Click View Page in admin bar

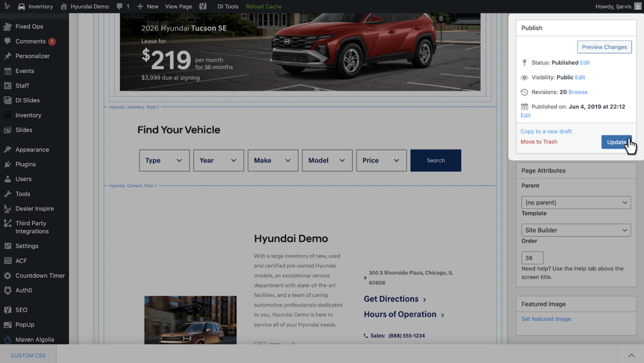[x=178, y=6]
